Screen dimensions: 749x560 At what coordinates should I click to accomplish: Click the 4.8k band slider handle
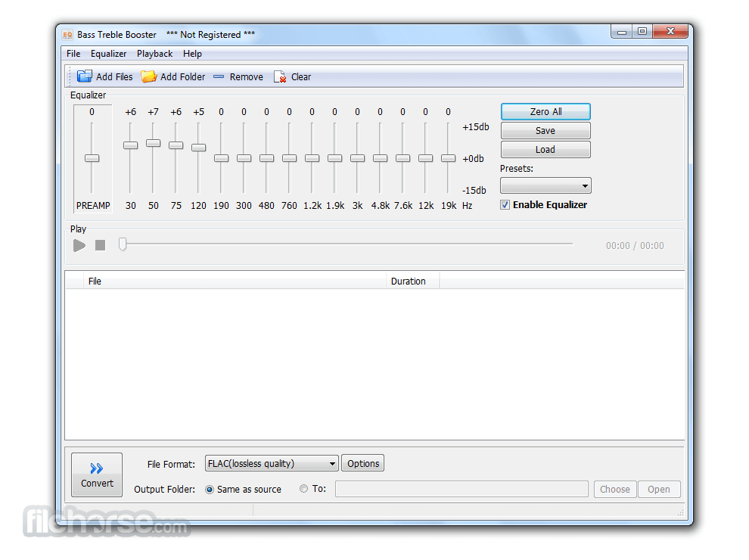(x=381, y=158)
